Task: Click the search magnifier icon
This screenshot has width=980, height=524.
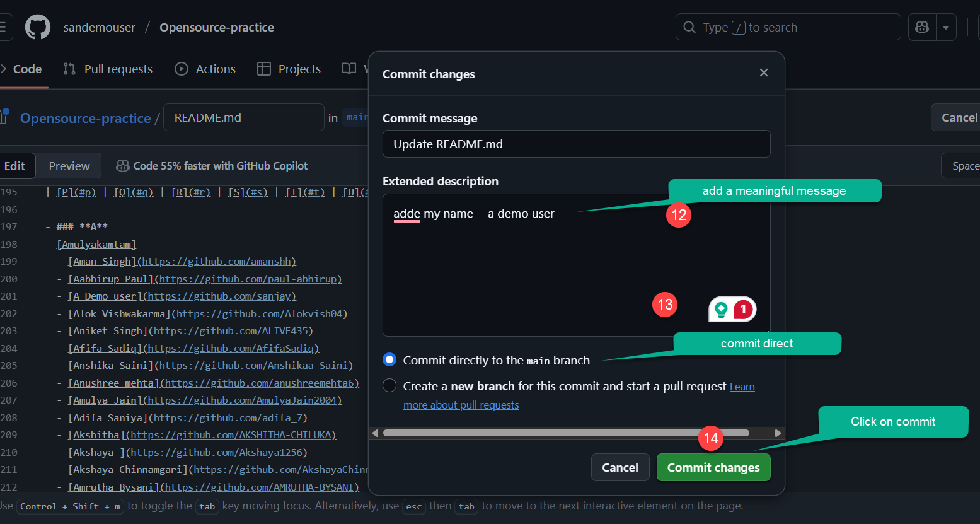Action: (689, 26)
